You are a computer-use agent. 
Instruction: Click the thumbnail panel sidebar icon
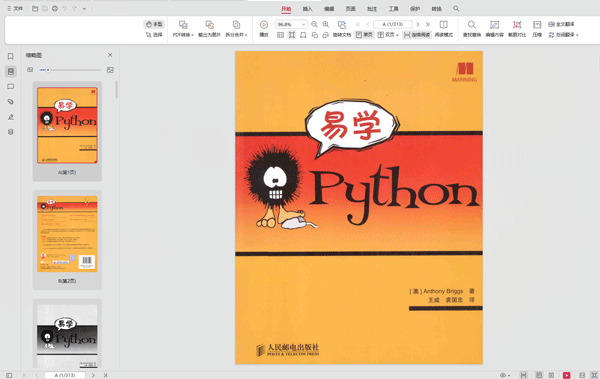[11, 71]
